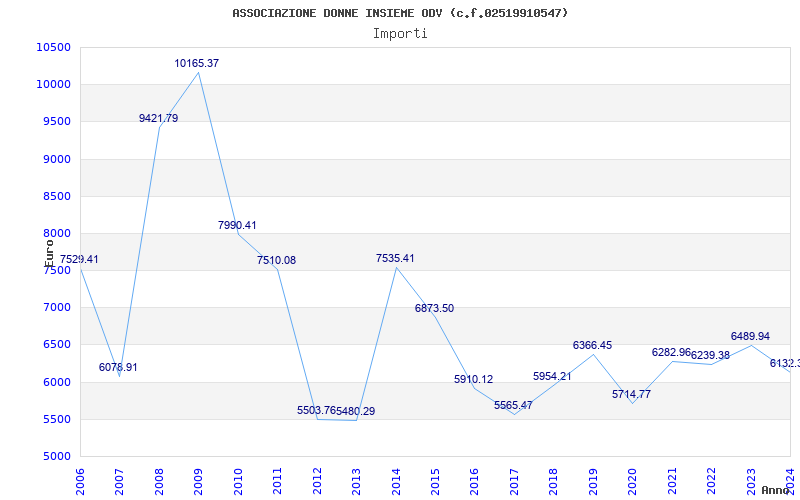Click the 2023 x-axis year label
Screen dimensions: 800x500
[751, 481]
